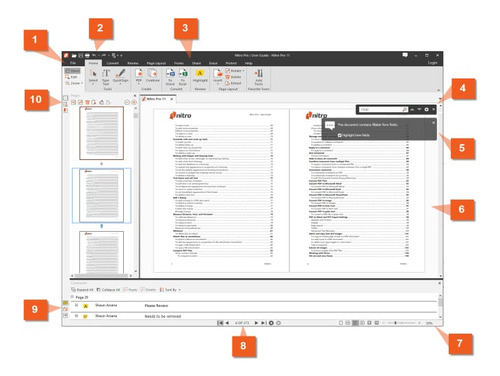Collapse the Page 29 comments group
Viewport: 500px width, 376px height.
(72, 297)
